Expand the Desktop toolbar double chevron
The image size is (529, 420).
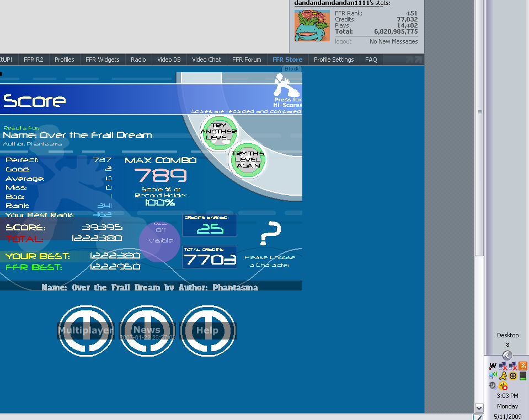pos(507,345)
